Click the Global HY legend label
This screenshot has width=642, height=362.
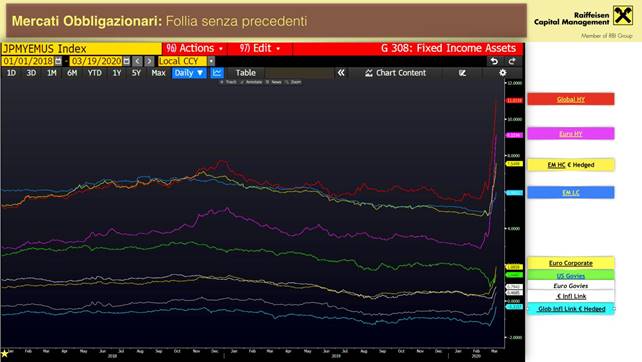click(571, 99)
